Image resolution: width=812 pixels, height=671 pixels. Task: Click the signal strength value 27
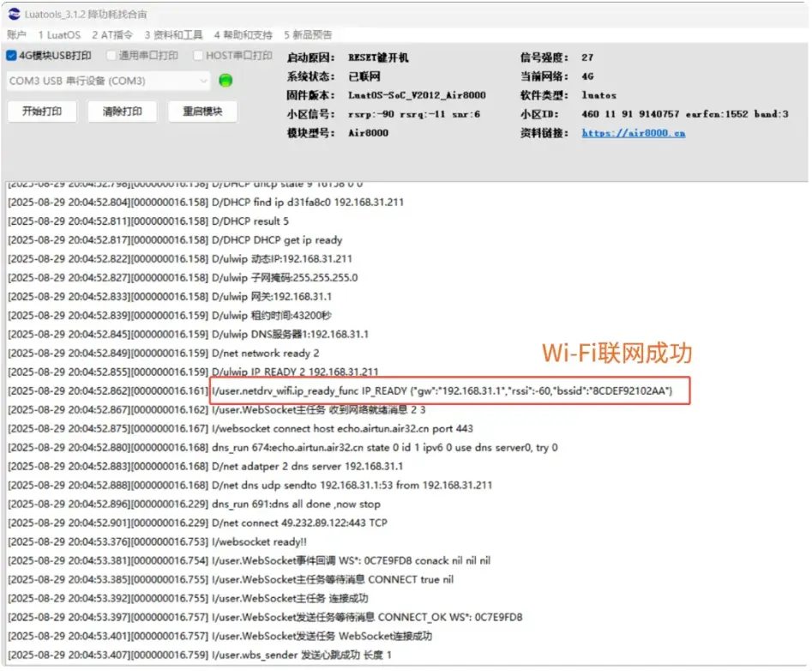coord(587,57)
